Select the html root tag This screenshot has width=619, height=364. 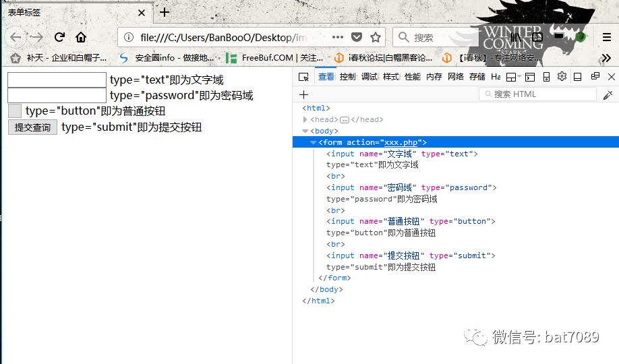pyautogui.click(x=316, y=108)
